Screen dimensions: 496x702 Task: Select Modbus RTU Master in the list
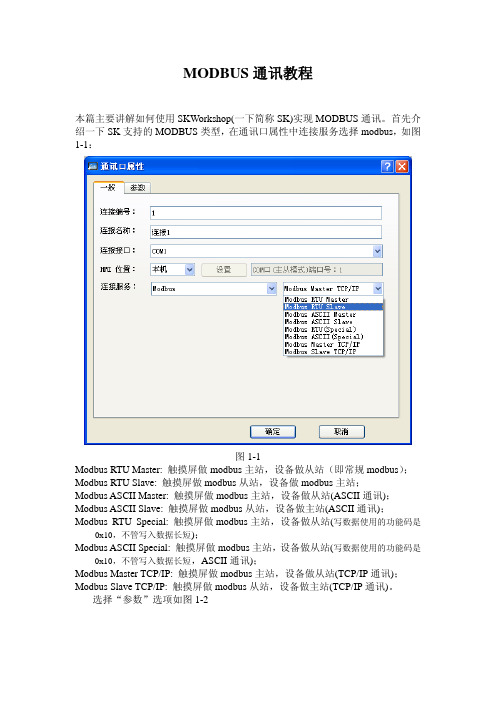click(334, 300)
